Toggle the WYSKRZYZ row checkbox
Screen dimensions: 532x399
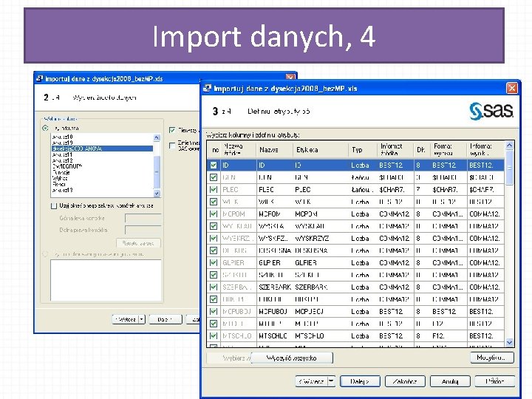click(x=214, y=239)
